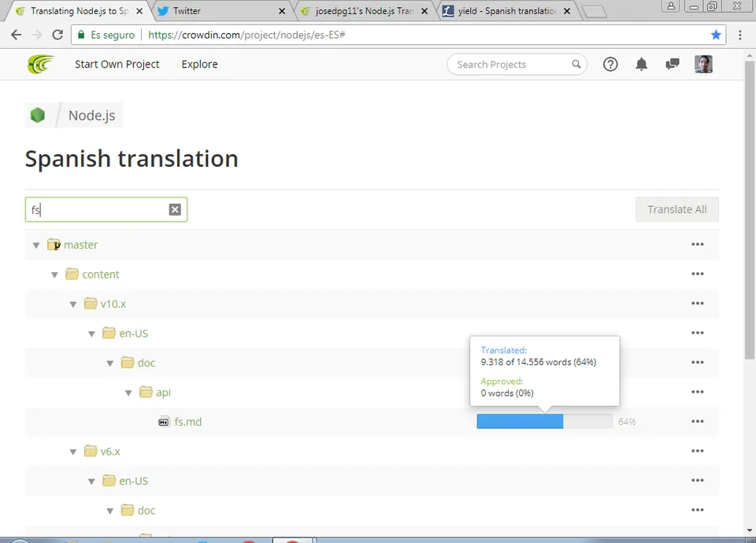Image resolution: width=756 pixels, height=543 pixels.
Task: Open more options for the v6.x row
Action: click(x=697, y=451)
